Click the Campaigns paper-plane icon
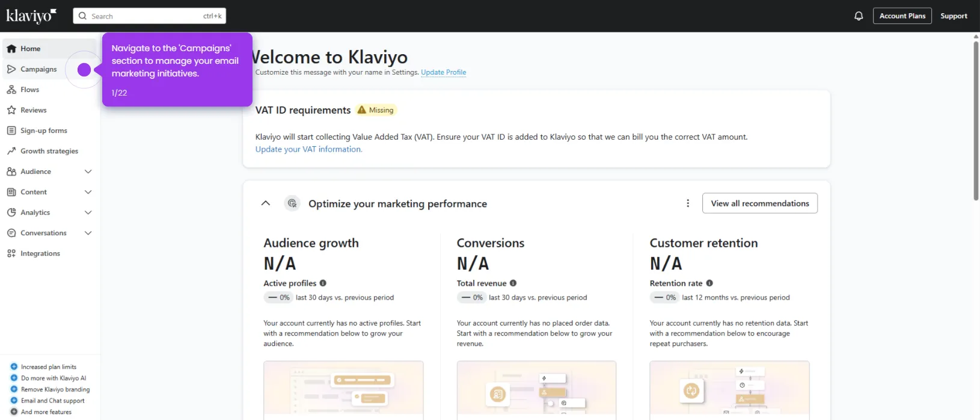This screenshot has height=420, width=980. pos(11,69)
